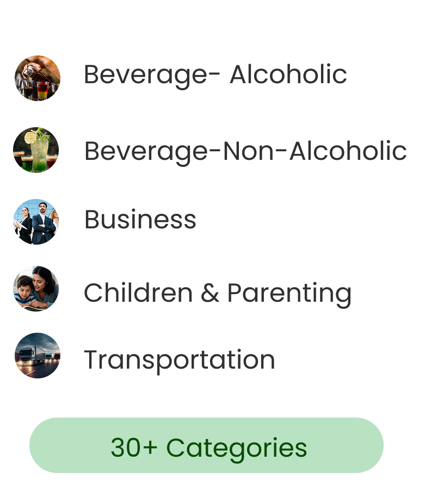Open the Beverage-Non-Alcoholic text label

coord(245,151)
